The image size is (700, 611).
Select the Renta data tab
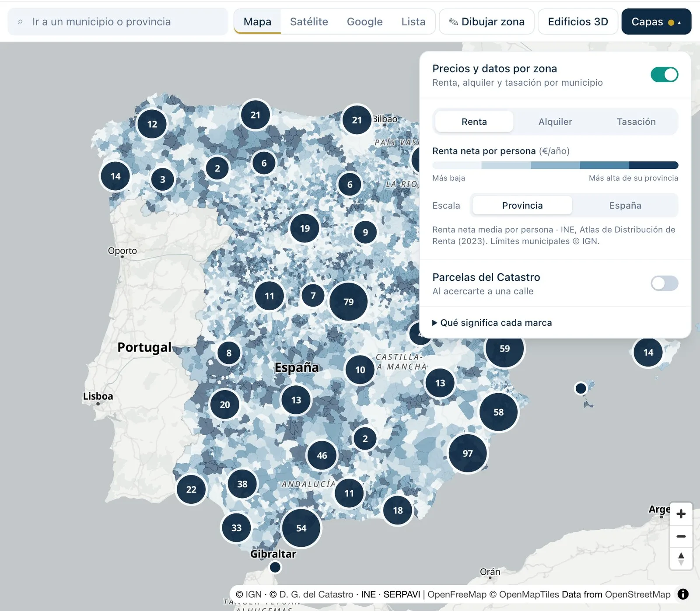point(474,122)
